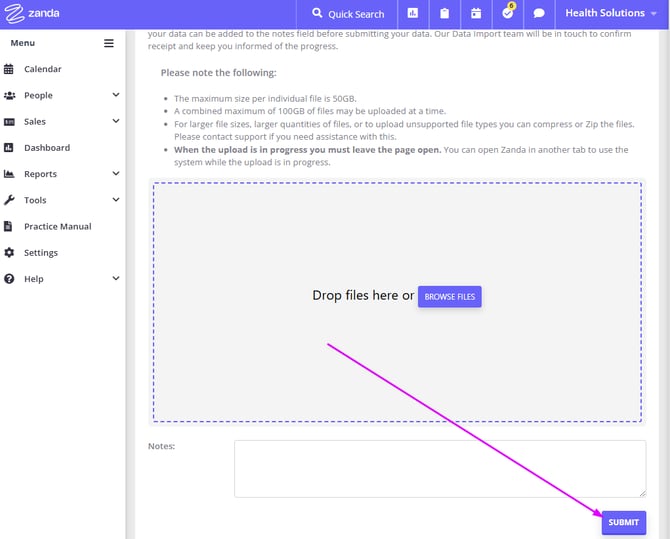670x539 pixels.
Task: Click inside the Notes text area
Action: click(x=439, y=468)
